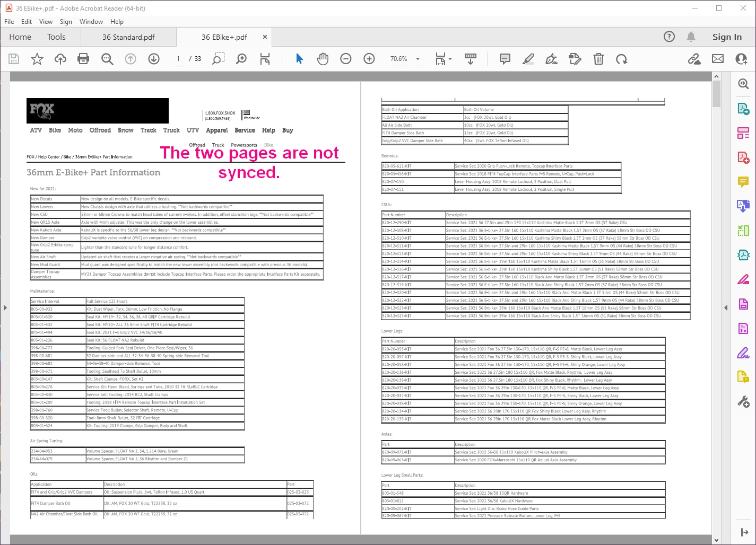The width and height of the screenshot is (756, 545).
Task: Open the search zoom tool in right panel
Action: pos(743,84)
